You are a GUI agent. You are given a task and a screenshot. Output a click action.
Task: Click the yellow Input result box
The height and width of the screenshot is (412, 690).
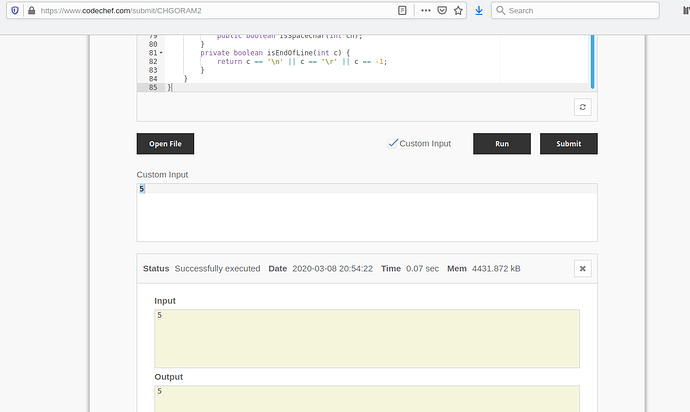pyautogui.click(x=367, y=338)
